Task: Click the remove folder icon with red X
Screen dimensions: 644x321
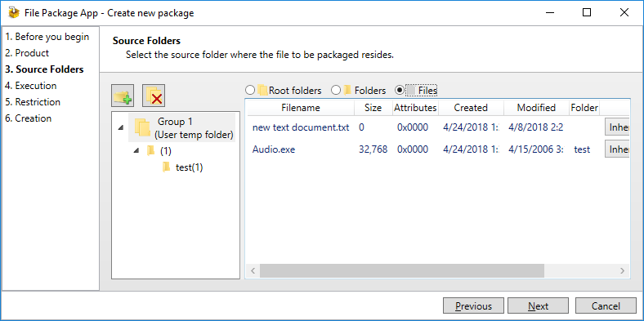Action: [x=154, y=96]
